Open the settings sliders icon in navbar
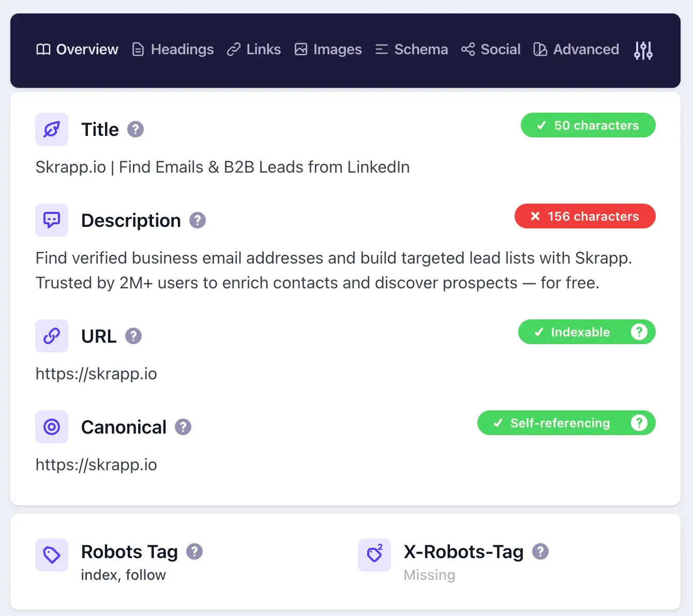Screen dimensions: 693x616 643,50
